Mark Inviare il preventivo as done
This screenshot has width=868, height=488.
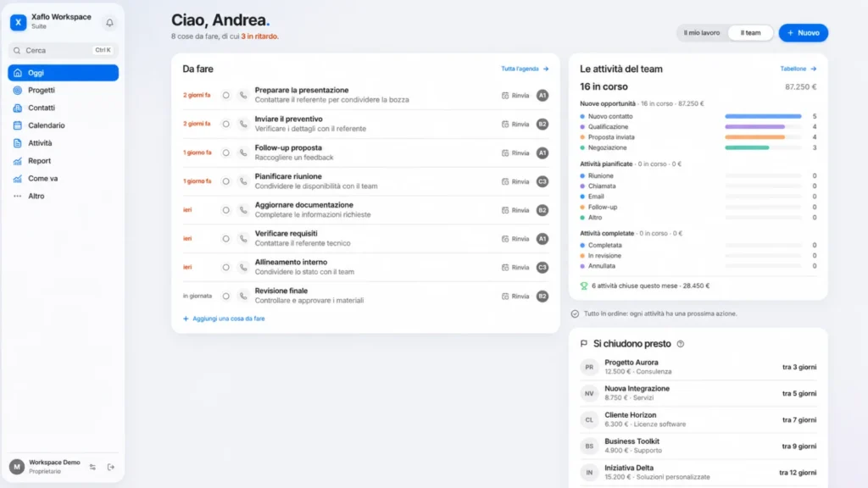tap(225, 124)
